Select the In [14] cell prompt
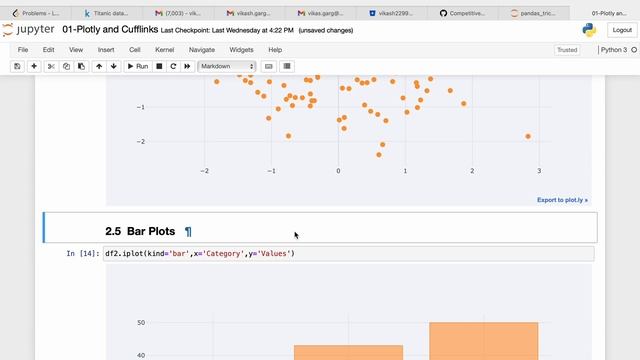This screenshot has width=640, height=360. point(83,253)
